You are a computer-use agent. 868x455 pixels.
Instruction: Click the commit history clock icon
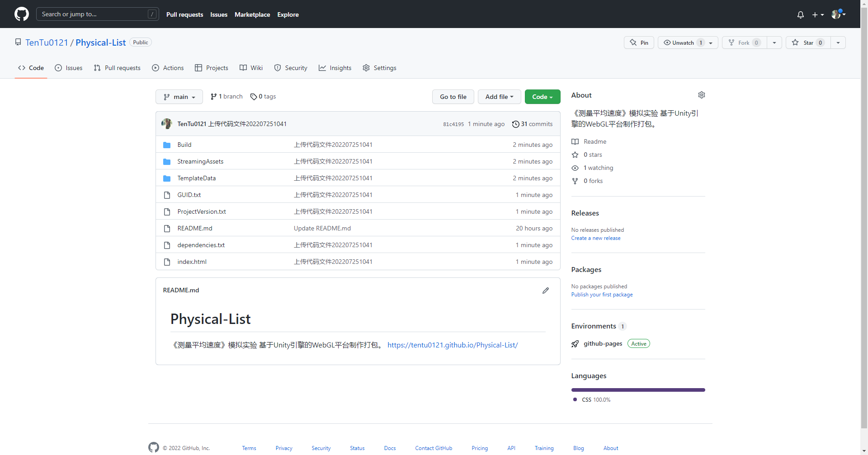click(x=515, y=124)
